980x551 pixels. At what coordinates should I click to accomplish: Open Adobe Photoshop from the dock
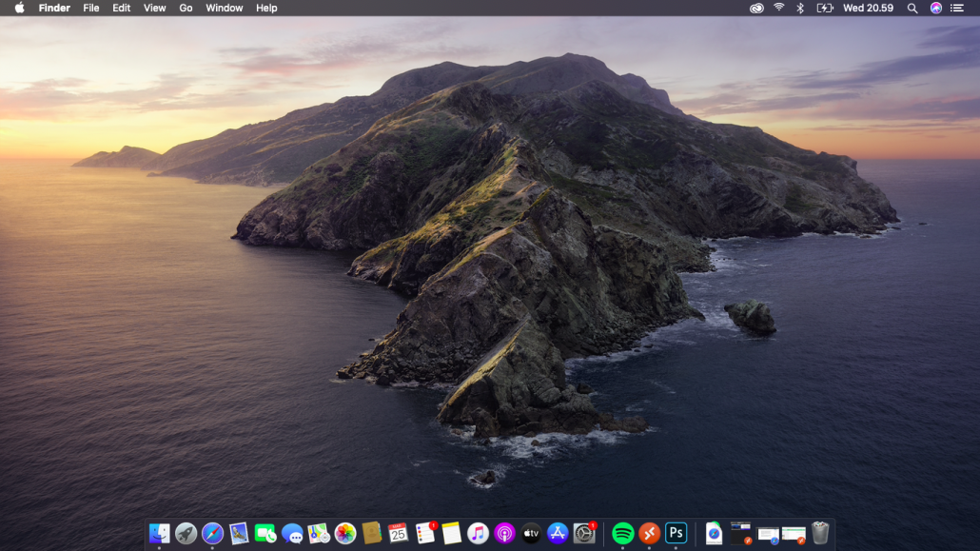676,533
